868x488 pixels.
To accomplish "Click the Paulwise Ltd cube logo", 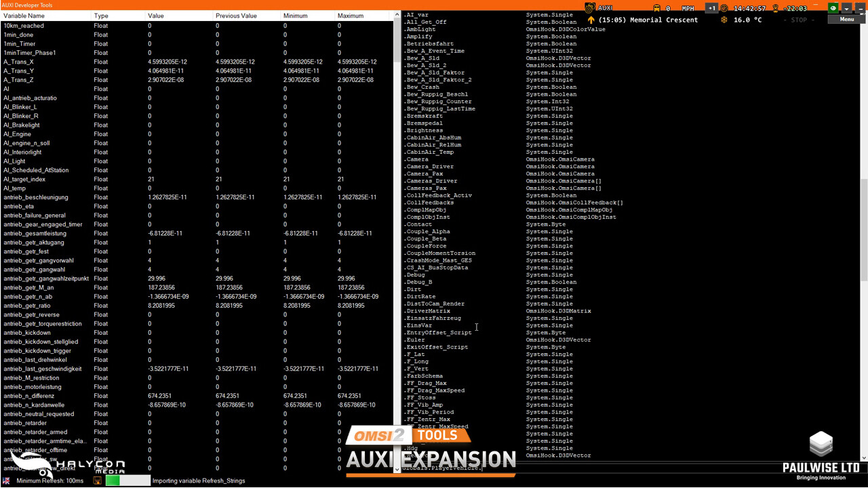I will 821,444.
